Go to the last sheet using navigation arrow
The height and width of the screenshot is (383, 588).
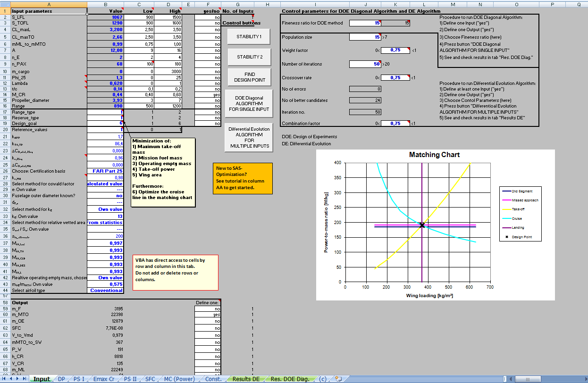25,379
